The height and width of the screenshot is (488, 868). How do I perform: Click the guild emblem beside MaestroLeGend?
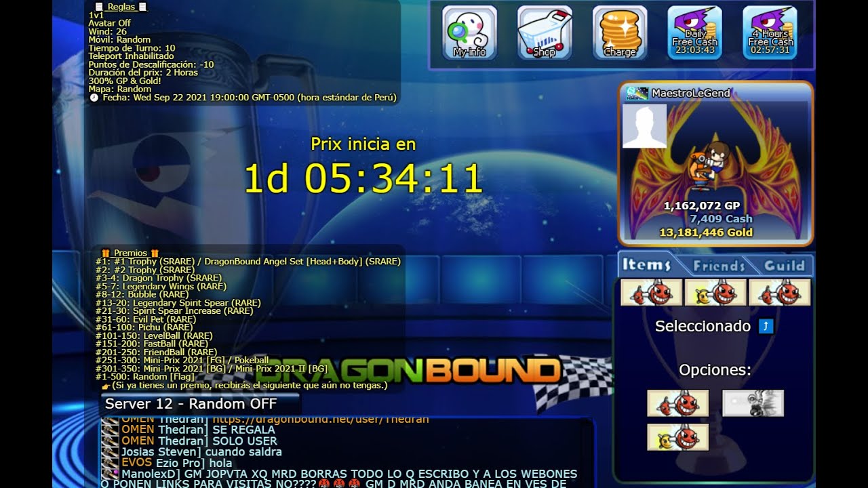(x=636, y=93)
